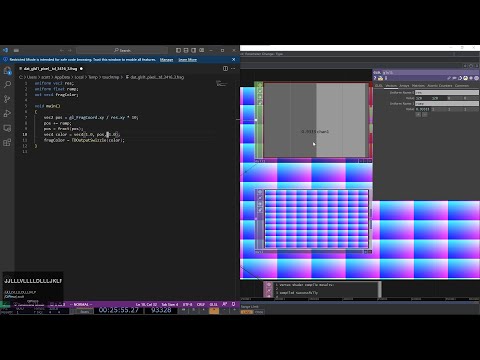The width and height of the screenshot is (480, 360).
Task: Click the Manage link in Restricted Mode banner
Action: pos(166,60)
